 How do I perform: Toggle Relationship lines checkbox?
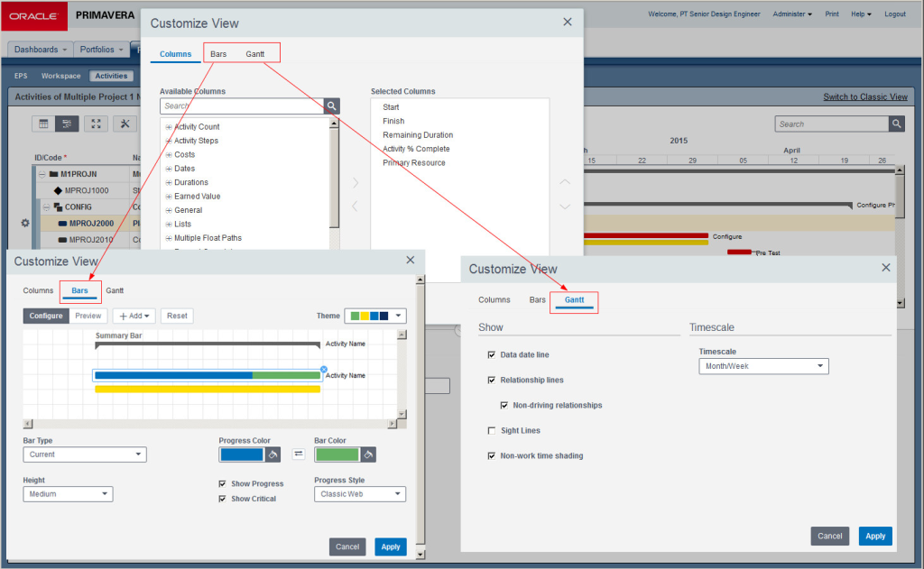point(492,380)
